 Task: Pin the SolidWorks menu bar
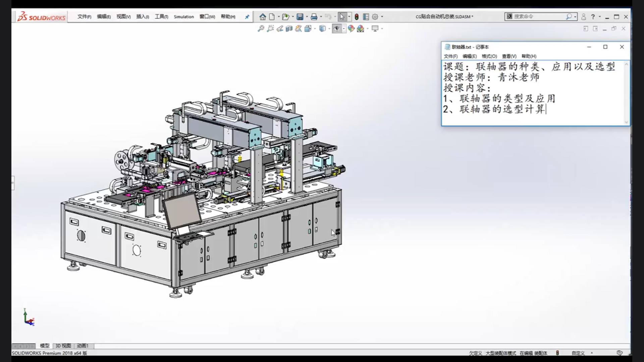point(247,17)
